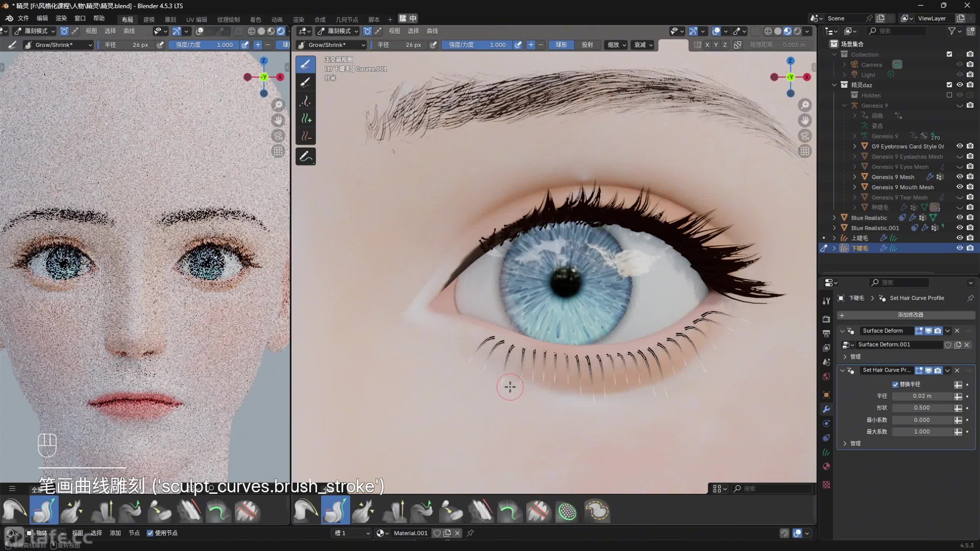The height and width of the screenshot is (551, 980).
Task: Toggle the 使用节点 checkbox
Action: (150, 533)
